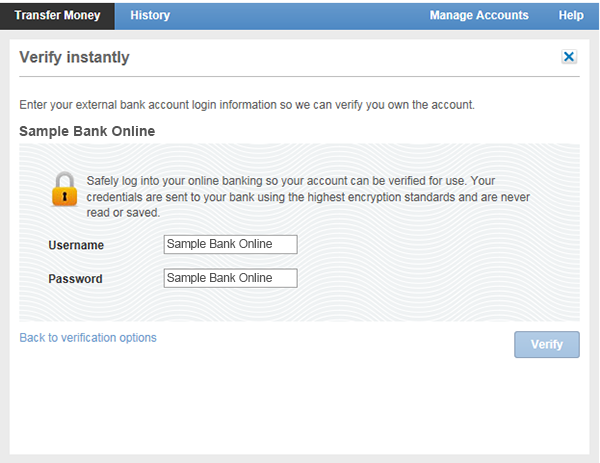Image resolution: width=600 pixels, height=463 pixels.
Task: Click the Sample Bank Online section heading
Action: pos(87,131)
